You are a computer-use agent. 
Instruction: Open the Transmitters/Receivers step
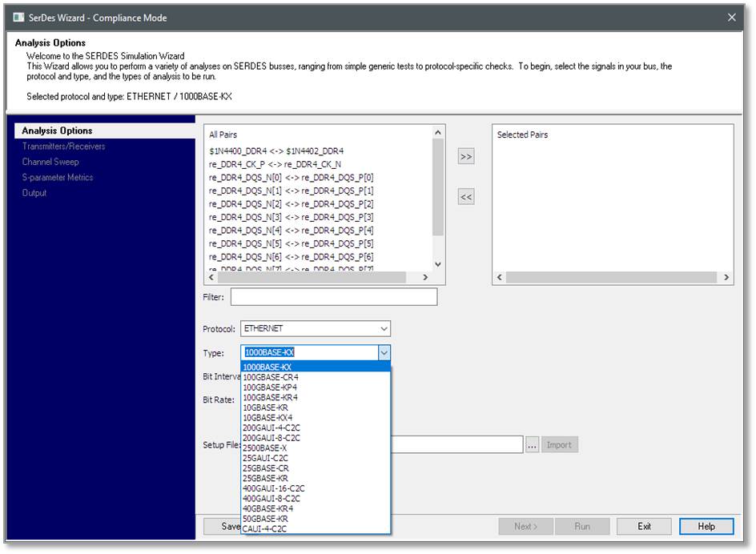click(x=63, y=146)
